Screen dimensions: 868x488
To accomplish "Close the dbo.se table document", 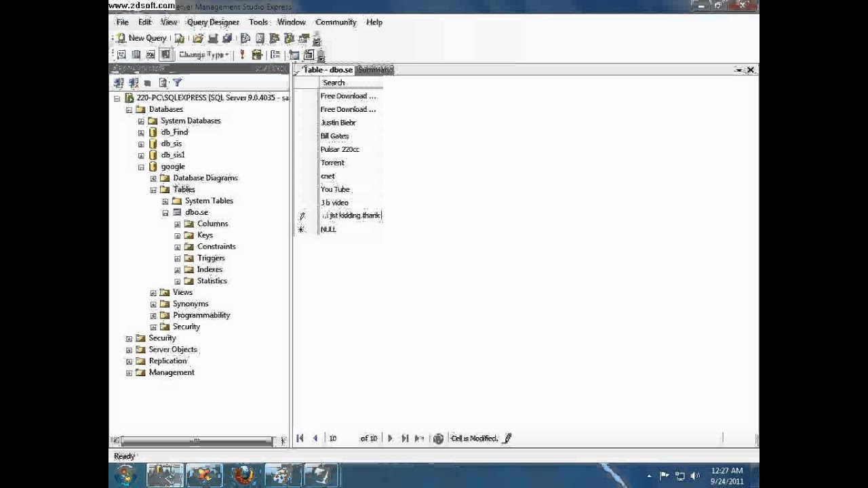I will point(751,70).
